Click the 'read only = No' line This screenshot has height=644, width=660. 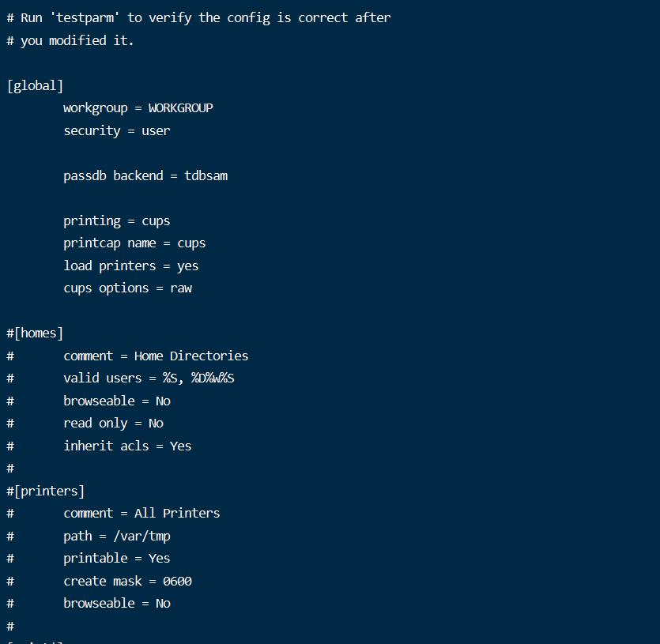113,423
